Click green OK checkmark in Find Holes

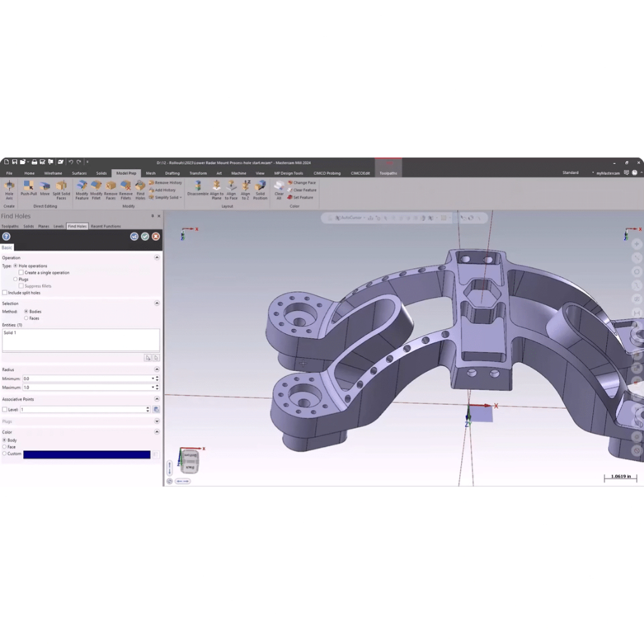point(145,236)
